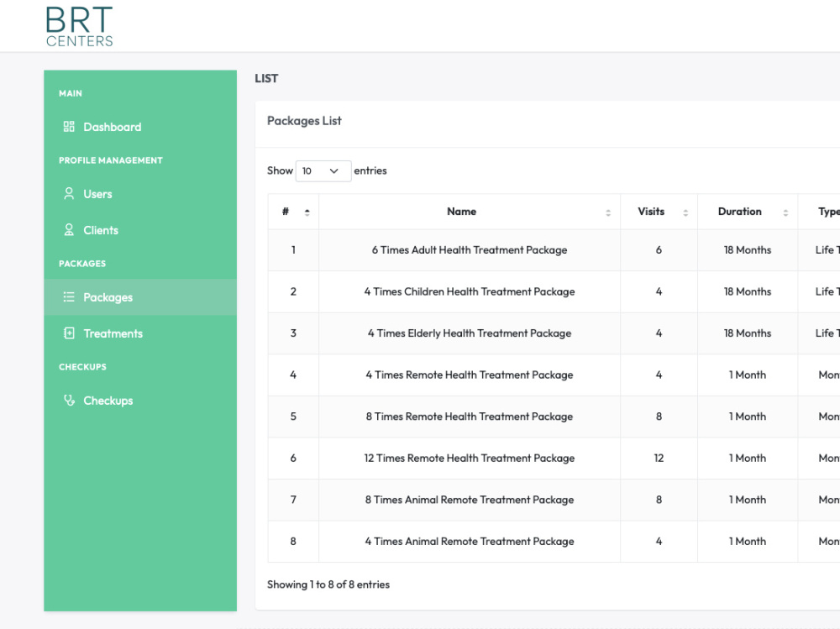Image resolution: width=840 pixels, height=629 pixels.
Task: Click 18 Months for Adult Health package
Action: [x=748, y=250]
